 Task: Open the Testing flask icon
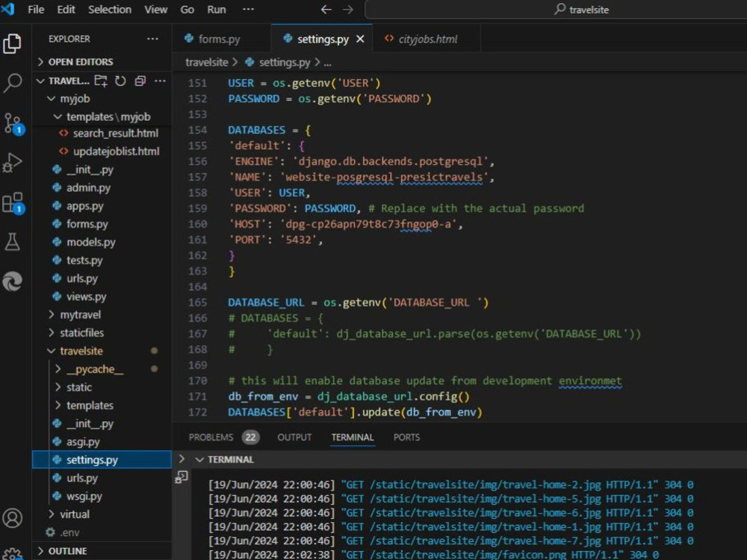[13, 241]
